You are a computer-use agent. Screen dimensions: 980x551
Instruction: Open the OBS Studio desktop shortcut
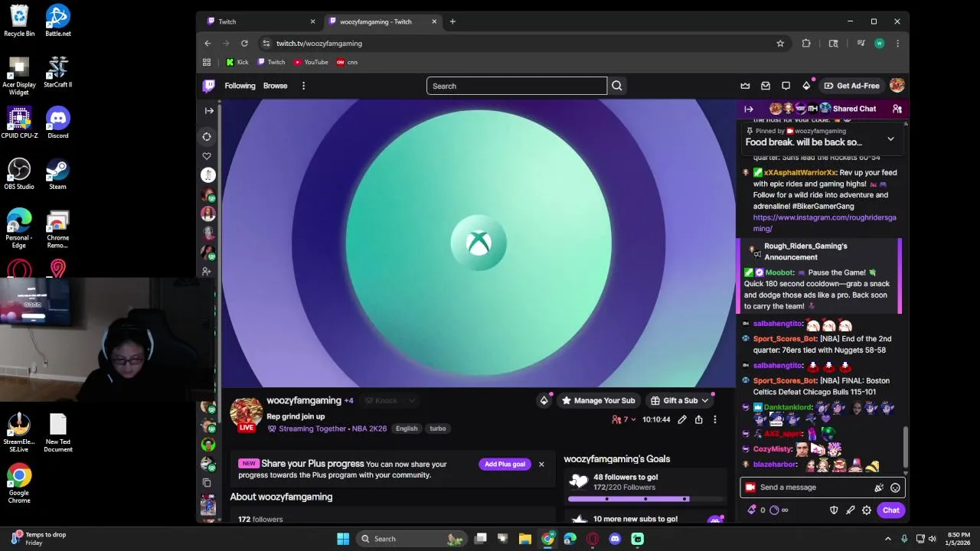tap(19, 174)
